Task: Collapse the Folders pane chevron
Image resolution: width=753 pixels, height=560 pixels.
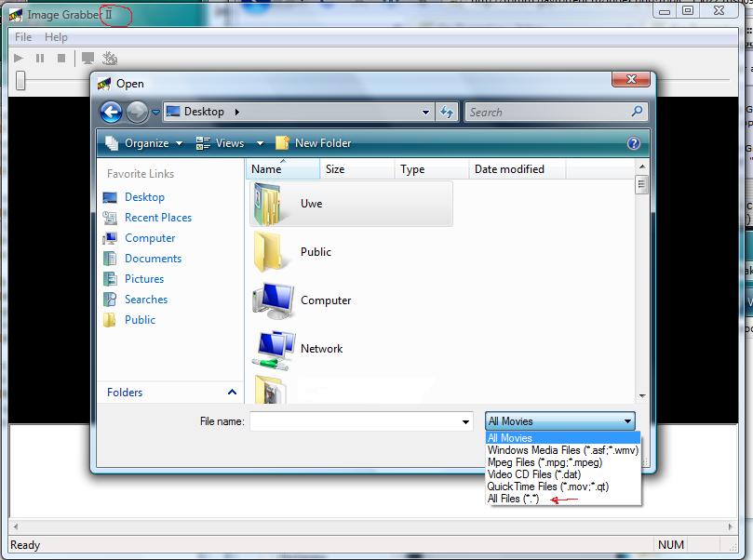Action: pos(232,393)
